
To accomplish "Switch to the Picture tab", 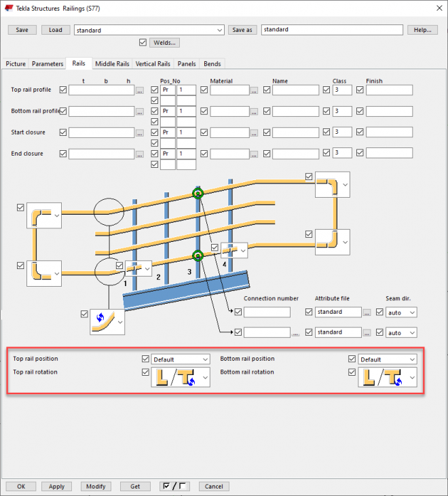I will (x=16, y=64).
